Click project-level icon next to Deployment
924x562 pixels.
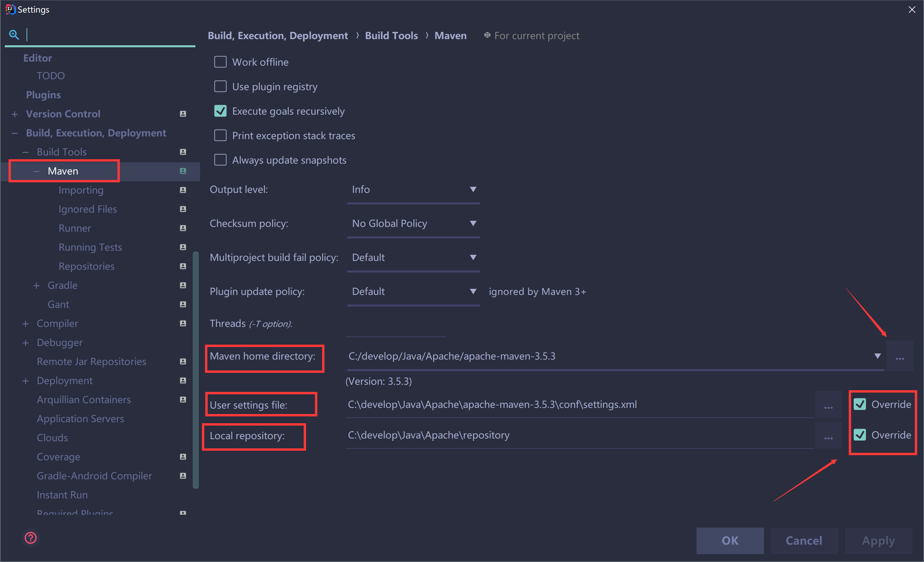point(183,381)
